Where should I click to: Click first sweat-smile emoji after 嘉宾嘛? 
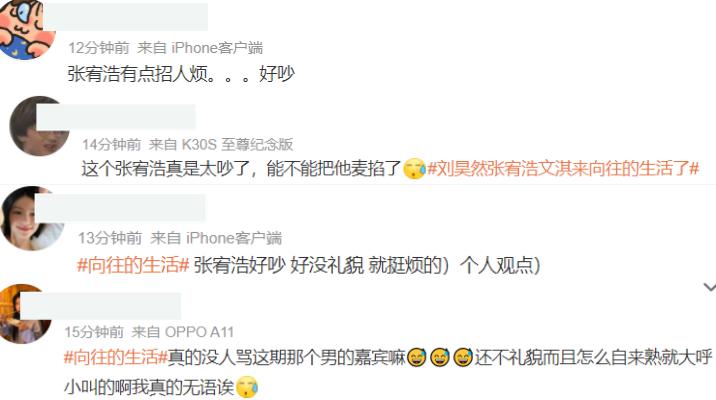point(416,358)
